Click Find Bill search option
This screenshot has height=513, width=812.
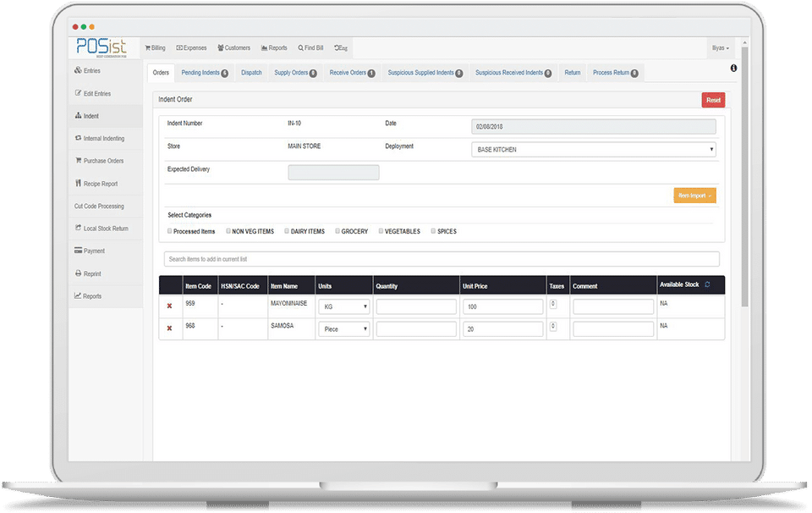(x=310, y=47)
